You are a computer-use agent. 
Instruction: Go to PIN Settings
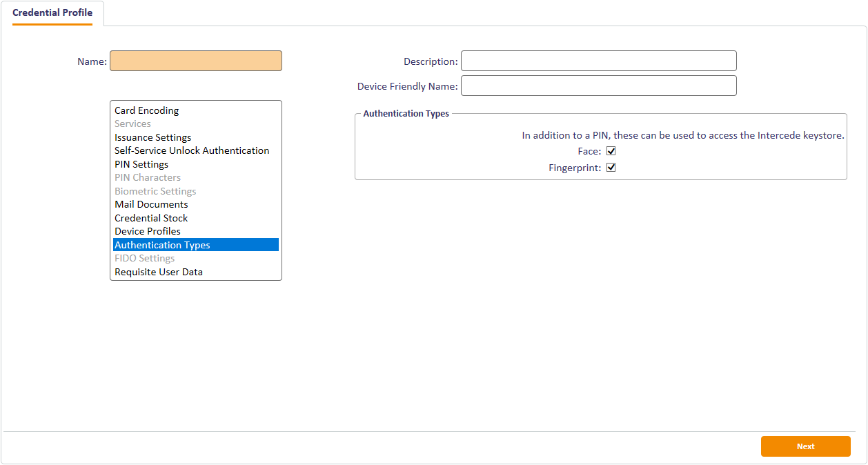[x=141, y=164]
